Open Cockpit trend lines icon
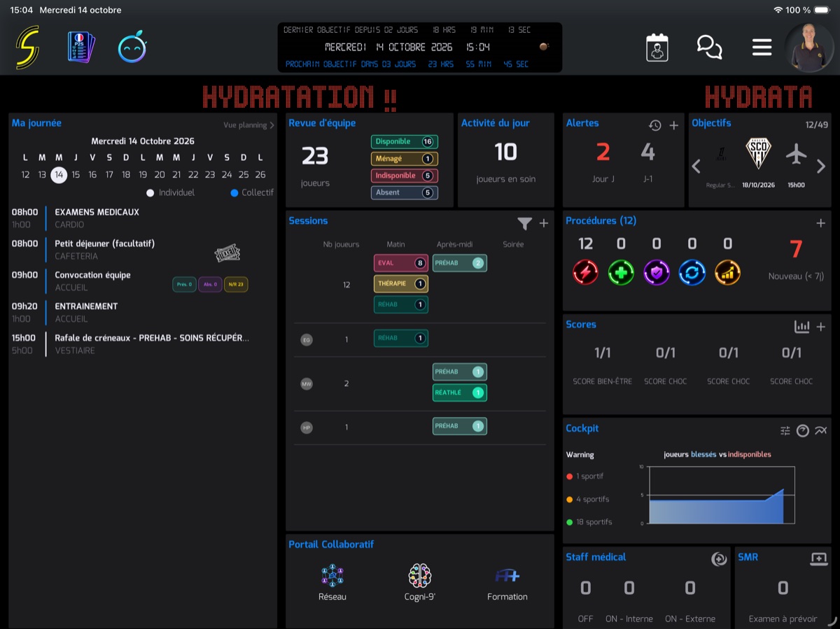The width and height of the screenshot is (840, 629). (821, 431)
